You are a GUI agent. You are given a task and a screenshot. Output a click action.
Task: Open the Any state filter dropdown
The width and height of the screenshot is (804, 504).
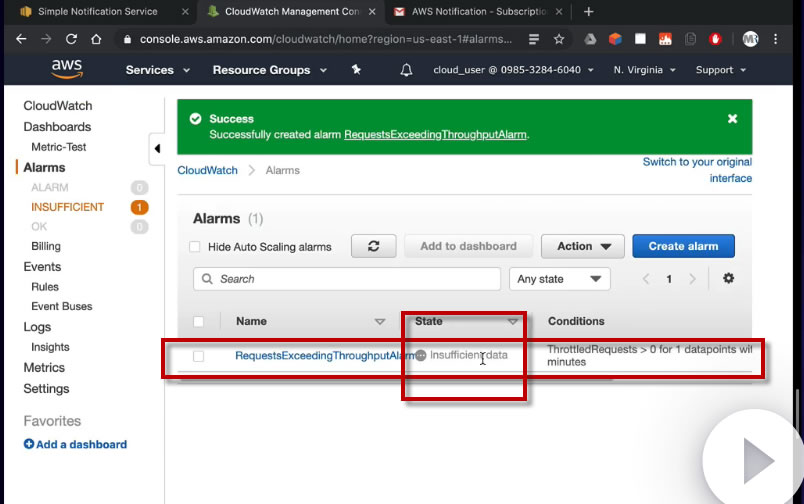559,279
